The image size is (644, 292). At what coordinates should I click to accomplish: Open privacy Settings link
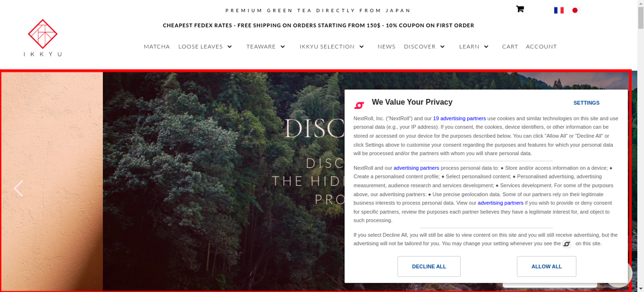point(586,103)
